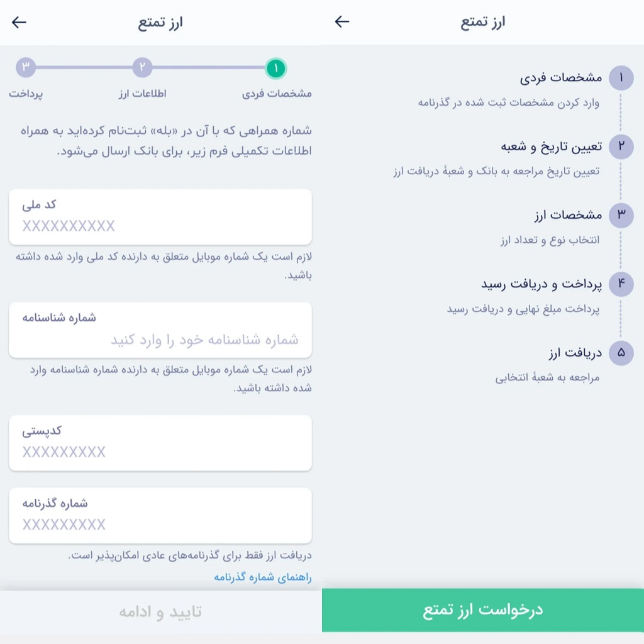Click the شماره گذرنامه input field
This screenshot has height=644, width=644.
(x=160, y=516)
